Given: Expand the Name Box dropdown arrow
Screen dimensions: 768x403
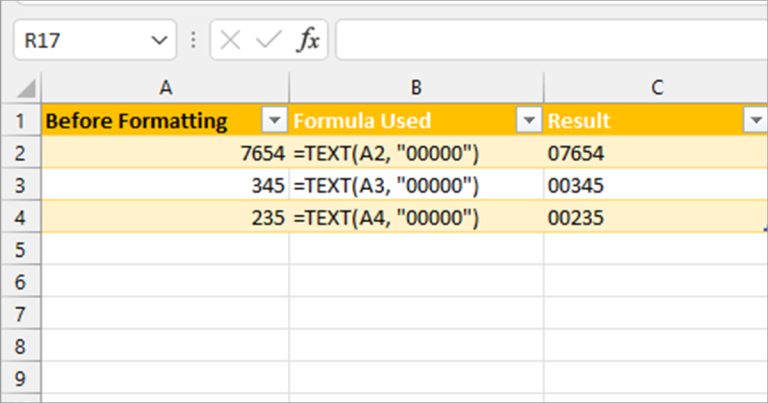Looking at the screenshot, I should click(159, 40).
